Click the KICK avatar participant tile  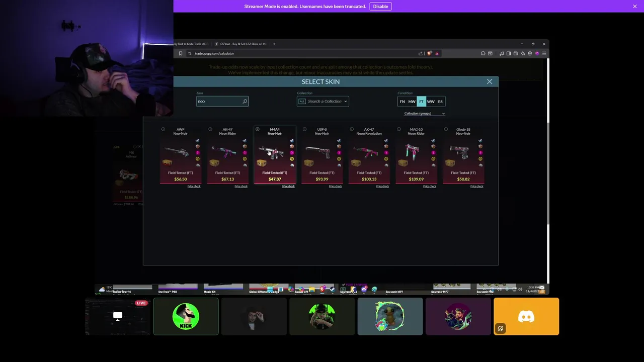(x=186, y=316)
